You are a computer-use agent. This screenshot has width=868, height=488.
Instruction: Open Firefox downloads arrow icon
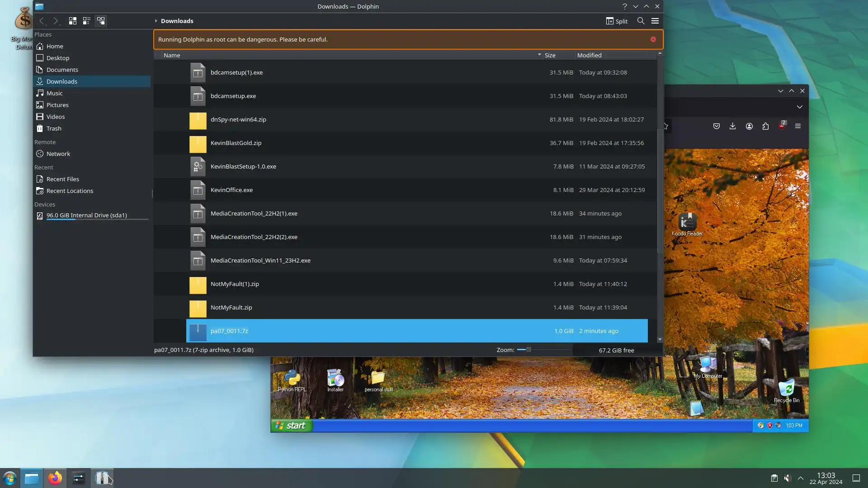[733, 126]
